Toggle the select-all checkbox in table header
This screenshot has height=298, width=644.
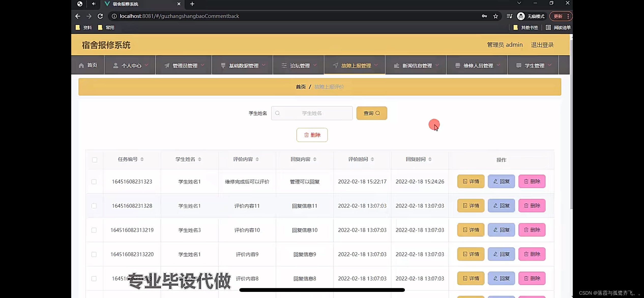[95, 160]
